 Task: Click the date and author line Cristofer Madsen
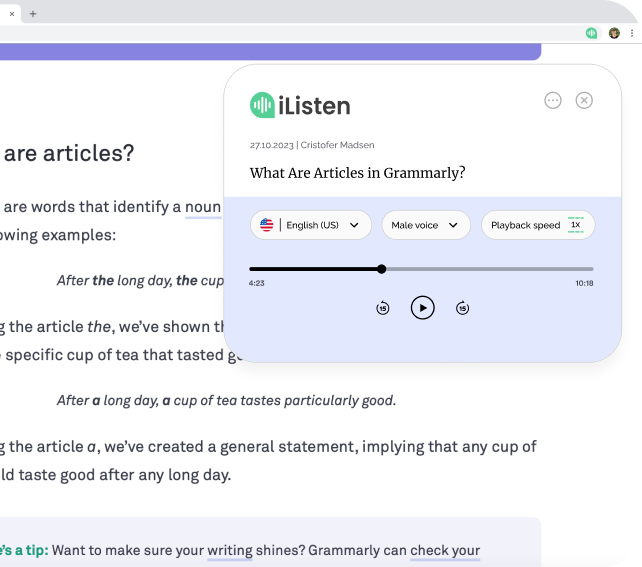click(312, 145)
